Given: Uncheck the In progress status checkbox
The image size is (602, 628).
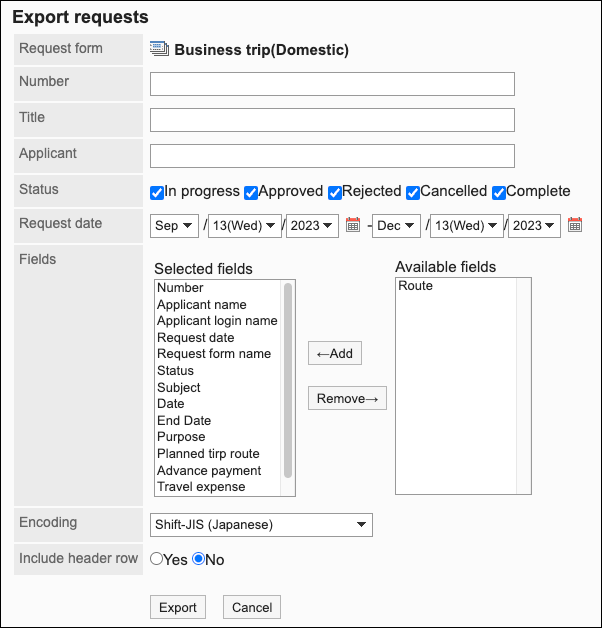Looking at the screenshot, I should pyautogui.click(x=157, y=193).
